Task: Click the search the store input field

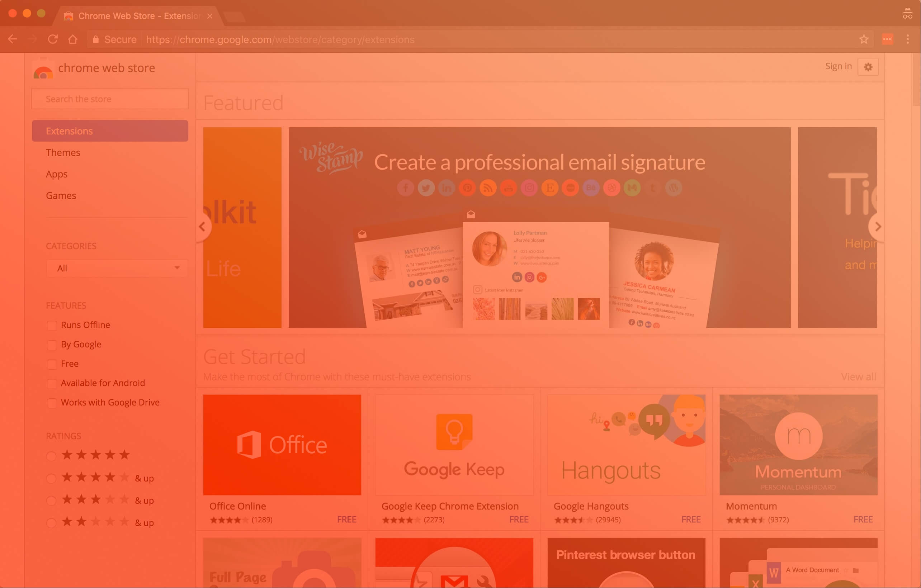Action: 109,99
